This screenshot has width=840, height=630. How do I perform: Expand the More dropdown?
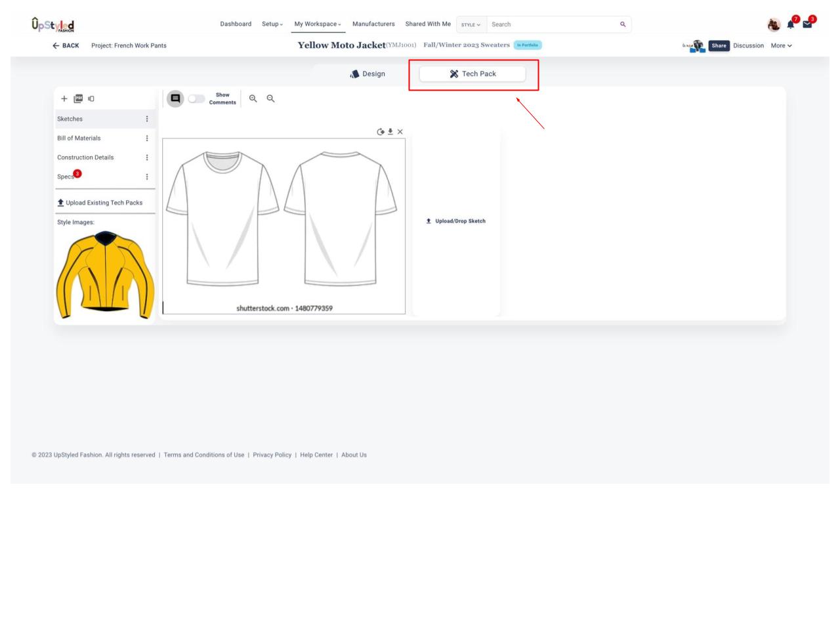781,46
